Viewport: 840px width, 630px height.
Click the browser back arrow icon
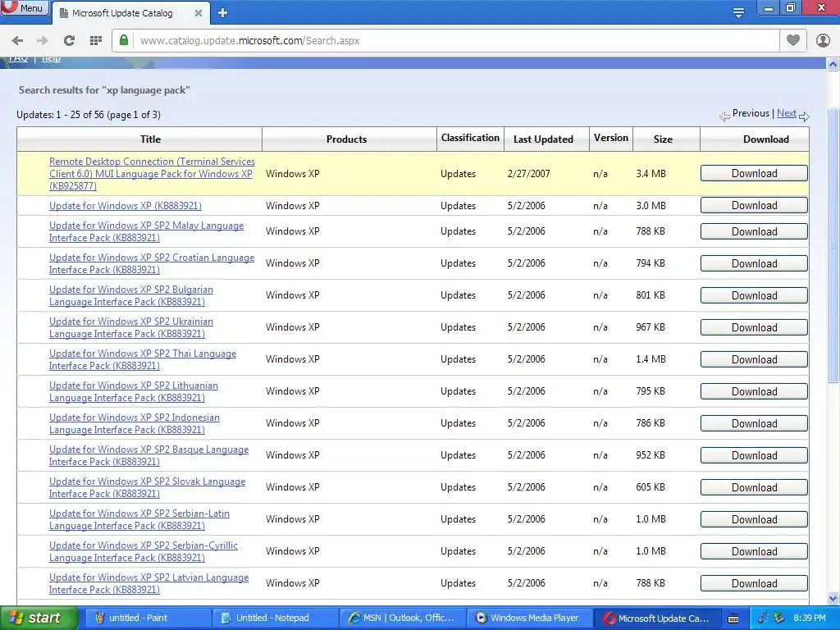17,41
